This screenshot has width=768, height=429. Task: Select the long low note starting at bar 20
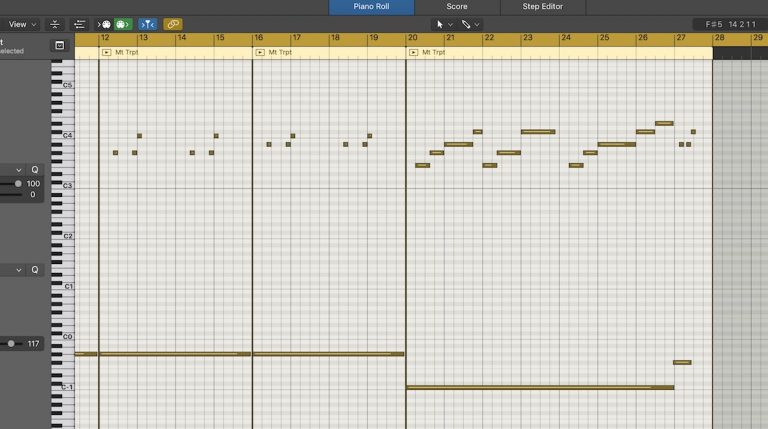point(540,387)
